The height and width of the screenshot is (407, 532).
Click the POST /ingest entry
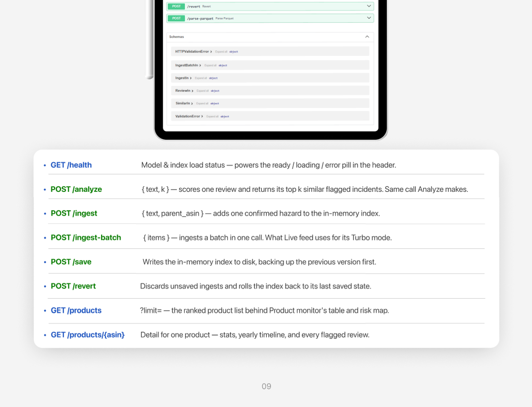click(x=74, y=213)
